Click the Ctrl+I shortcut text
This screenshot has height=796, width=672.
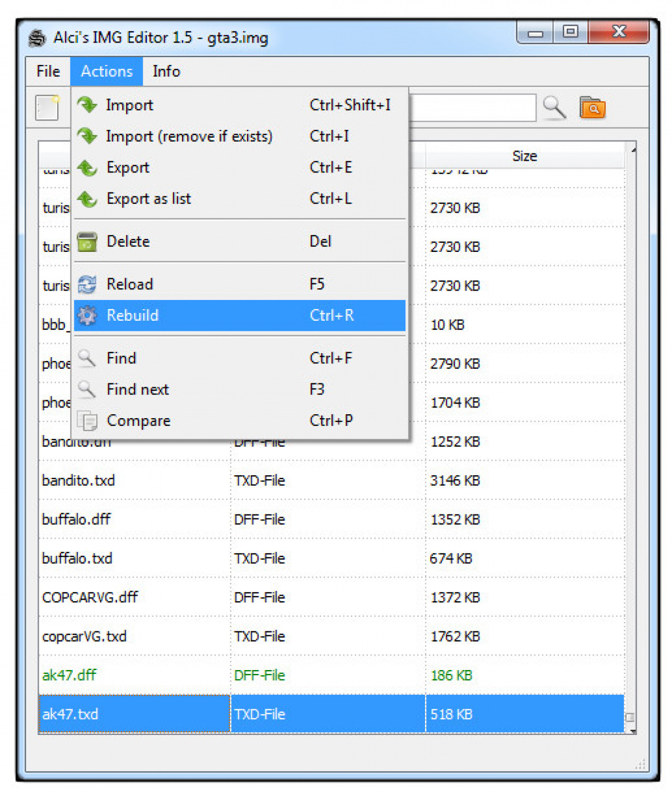coord(329,136)
